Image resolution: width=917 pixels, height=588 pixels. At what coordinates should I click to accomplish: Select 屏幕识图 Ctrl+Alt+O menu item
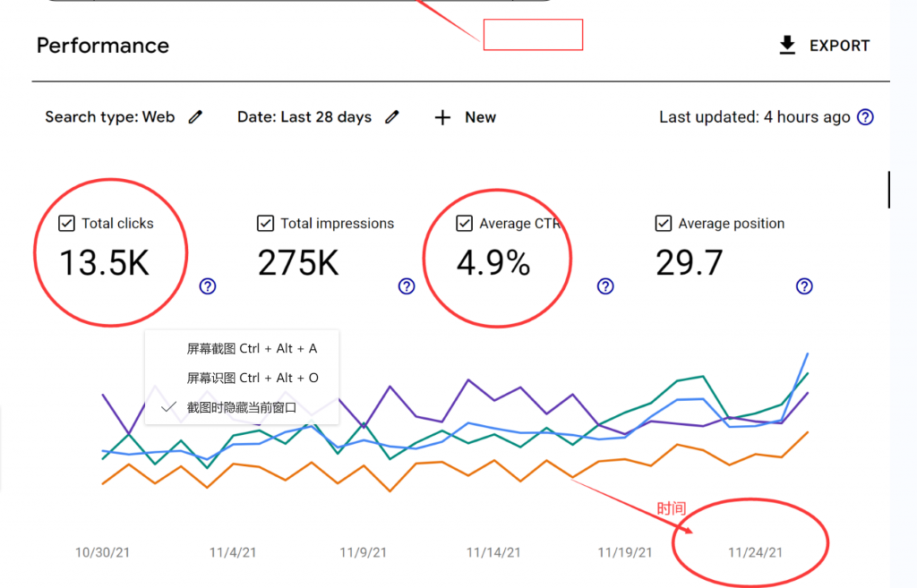pyautogui.click(x=252, y=378)
